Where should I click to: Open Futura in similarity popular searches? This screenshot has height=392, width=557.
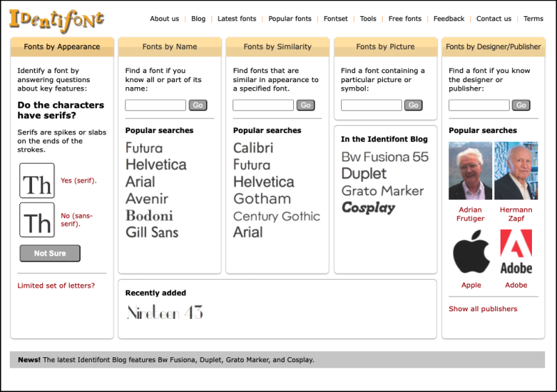click(252, 165)
